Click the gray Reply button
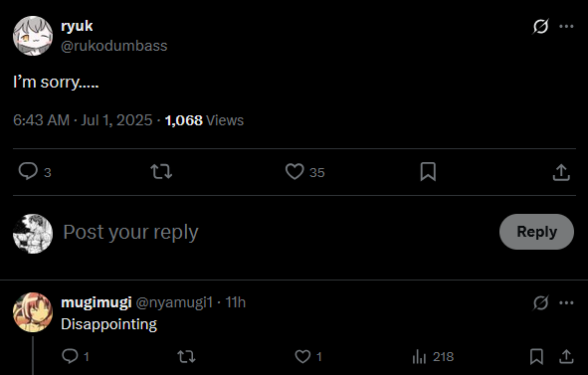 (536, 232)
